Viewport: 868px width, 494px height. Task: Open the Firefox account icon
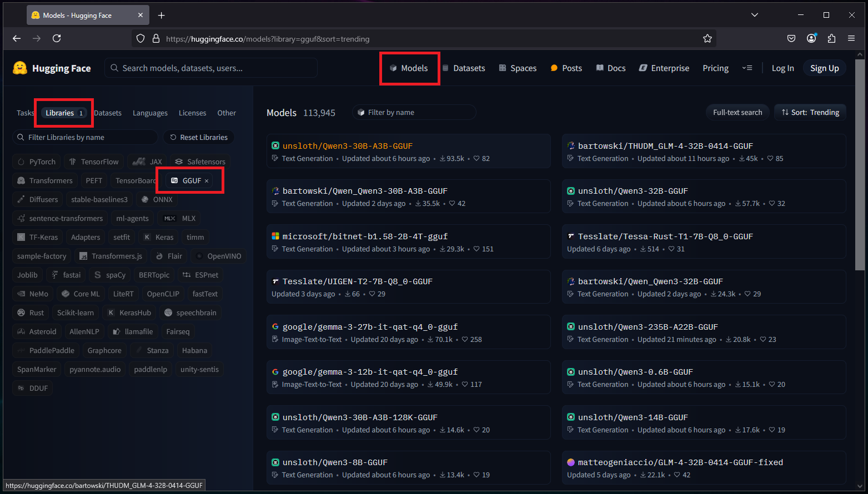[811, 38]
